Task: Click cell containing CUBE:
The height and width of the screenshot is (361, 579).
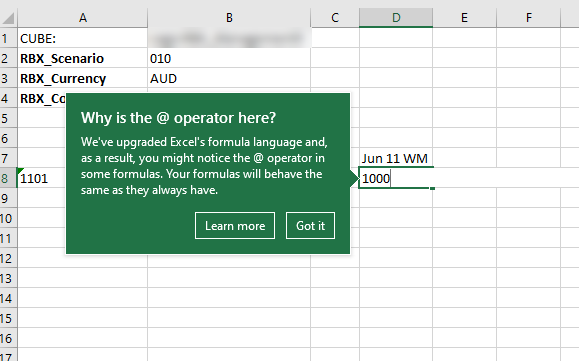Action: 82,38
